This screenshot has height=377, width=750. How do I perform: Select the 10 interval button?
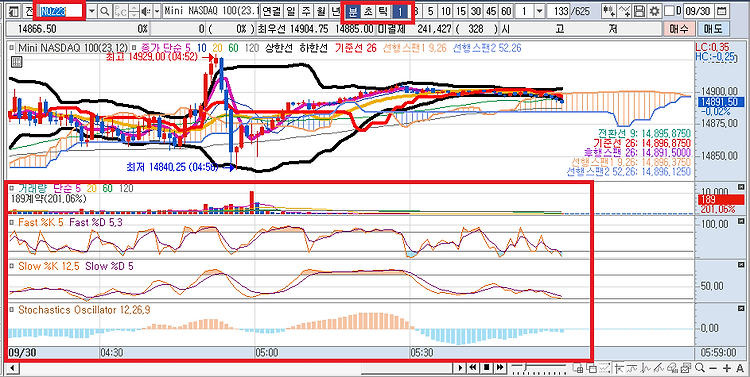coord(446,10)
